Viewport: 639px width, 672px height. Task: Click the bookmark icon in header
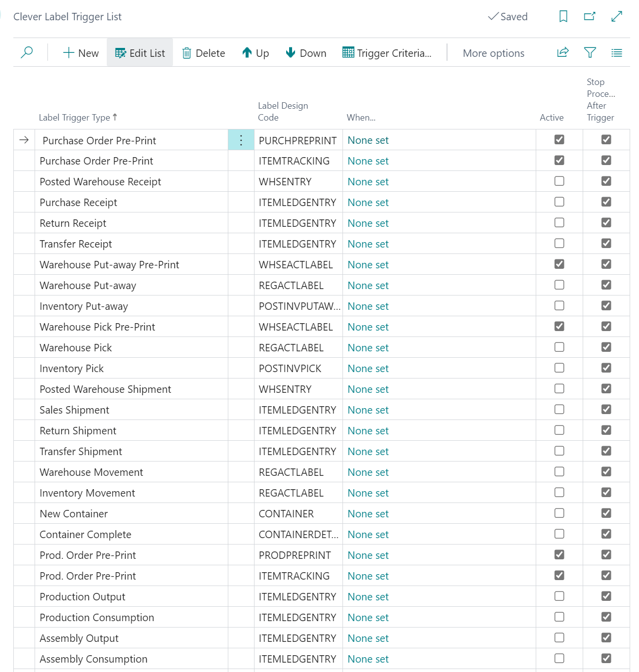pos(563,17)
